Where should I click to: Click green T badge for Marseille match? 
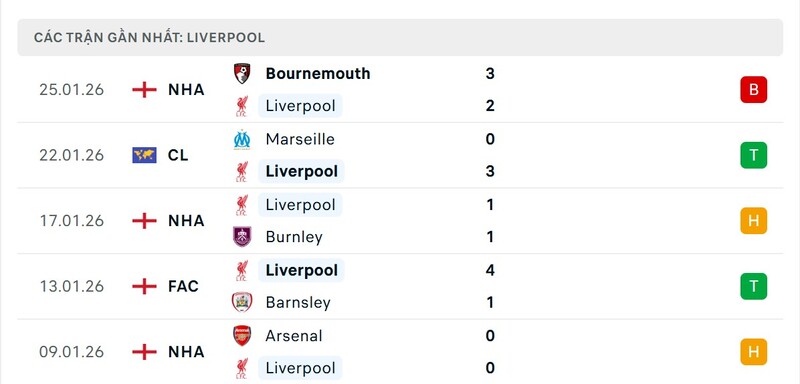754,155
